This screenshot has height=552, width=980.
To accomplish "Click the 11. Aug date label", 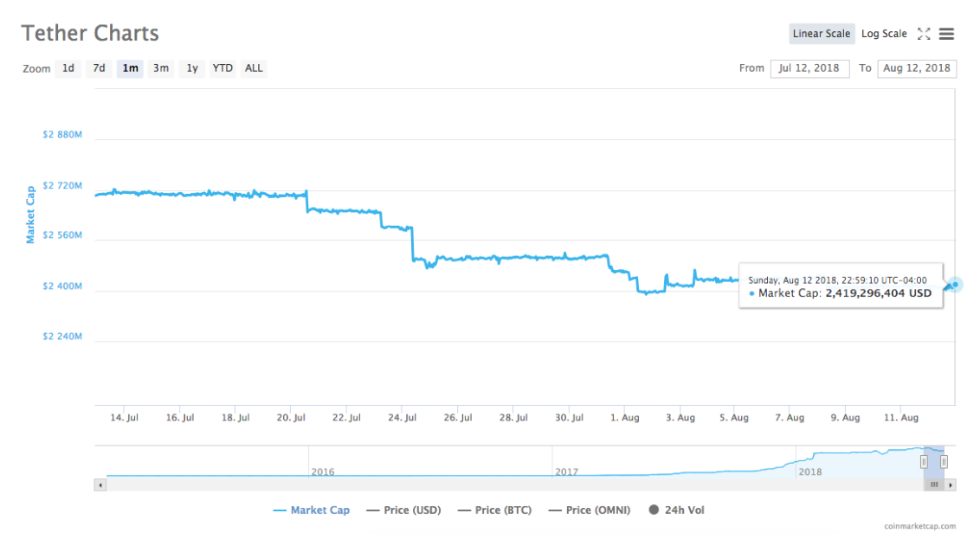I will (x=900, y=418).
